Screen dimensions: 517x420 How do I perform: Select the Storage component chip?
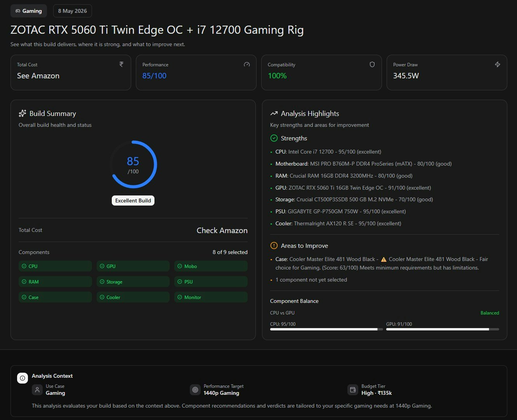click(133, 282)
